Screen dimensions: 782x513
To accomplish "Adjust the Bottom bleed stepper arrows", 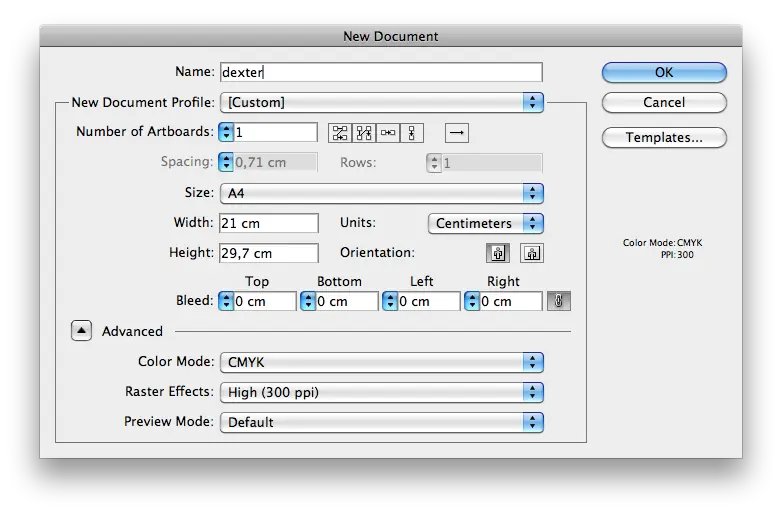I will tap(308, 302).
